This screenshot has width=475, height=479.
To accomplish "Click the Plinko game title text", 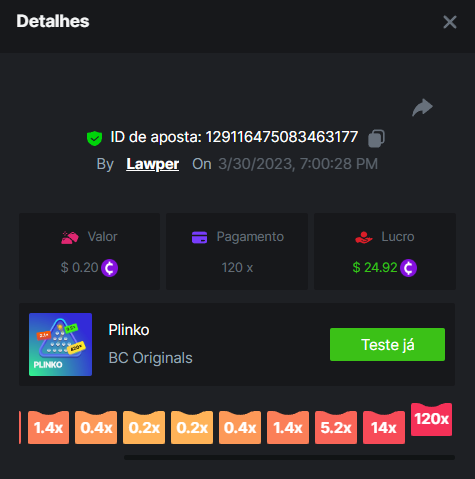I will pyautogui.click(x=129, y=330).
